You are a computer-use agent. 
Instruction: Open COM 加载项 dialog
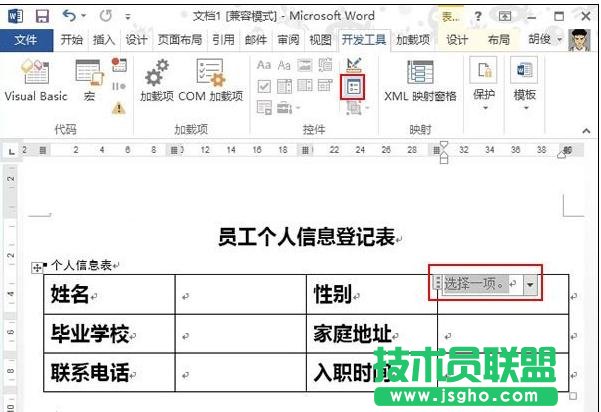[210, 81]
